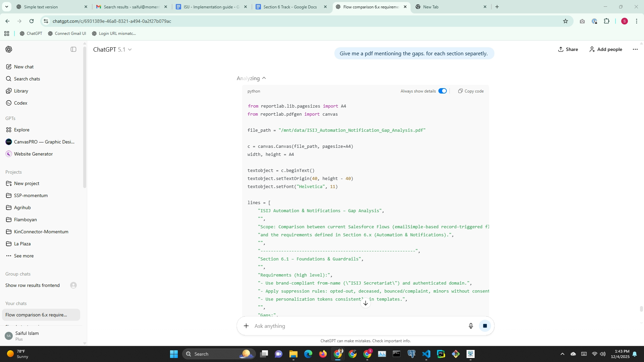
Task: Click the plus attach icon in composer
Action: (246, 326)
